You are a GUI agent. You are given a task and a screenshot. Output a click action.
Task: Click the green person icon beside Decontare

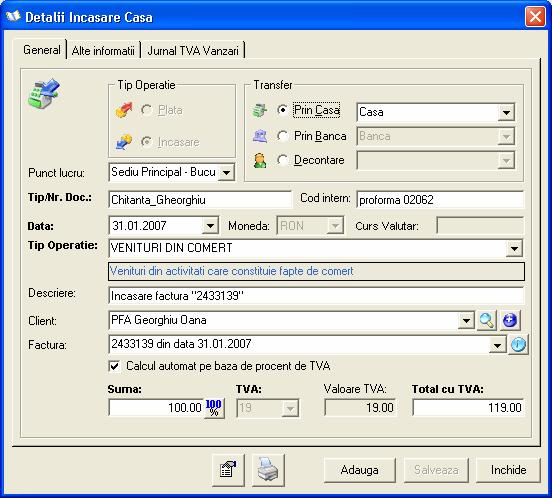[x=260, y=160]
